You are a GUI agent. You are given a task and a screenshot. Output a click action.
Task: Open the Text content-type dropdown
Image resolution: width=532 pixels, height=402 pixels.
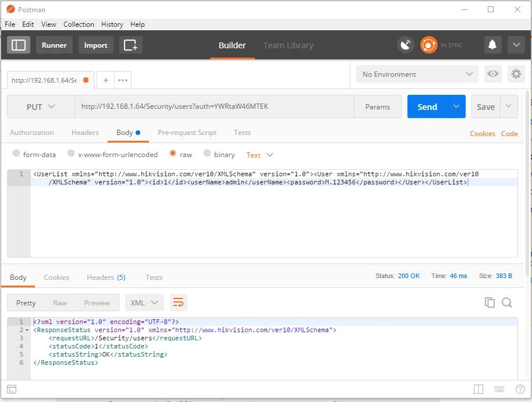(260, 155)
